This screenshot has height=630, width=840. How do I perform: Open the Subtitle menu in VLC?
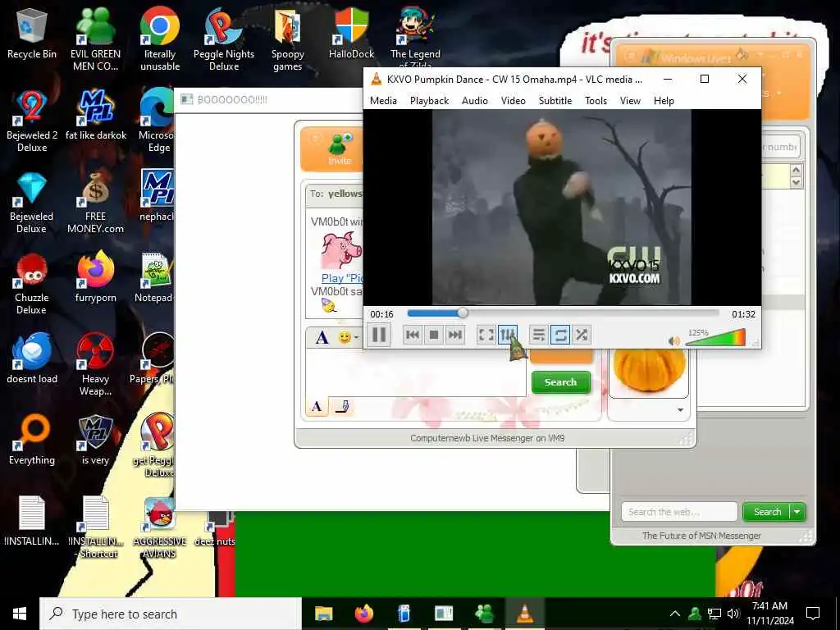point(555,101)
